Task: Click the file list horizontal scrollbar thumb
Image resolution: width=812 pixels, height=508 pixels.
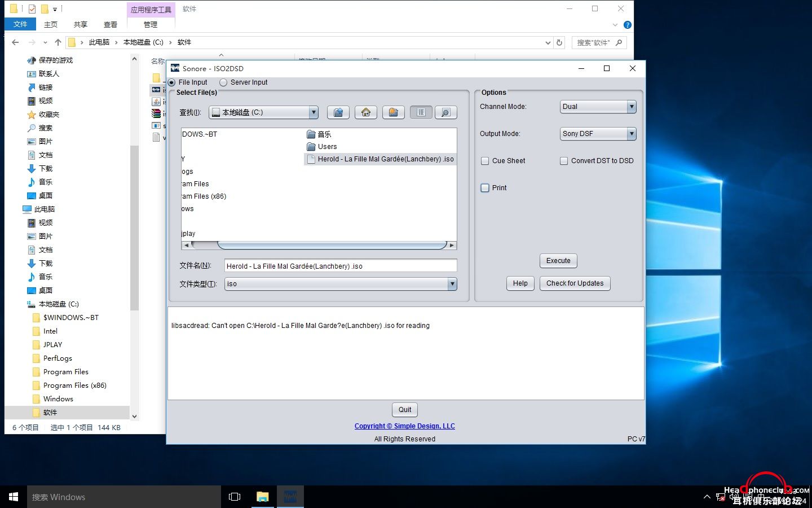Action: pos(332,245)
